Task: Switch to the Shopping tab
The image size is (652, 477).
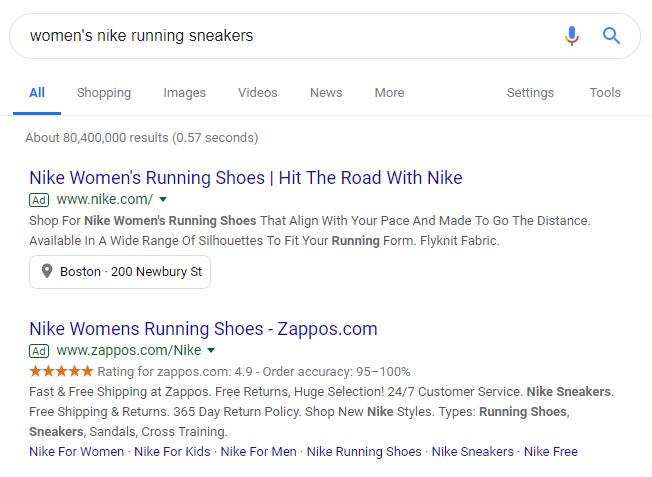Action: click(x=104, y=93)
